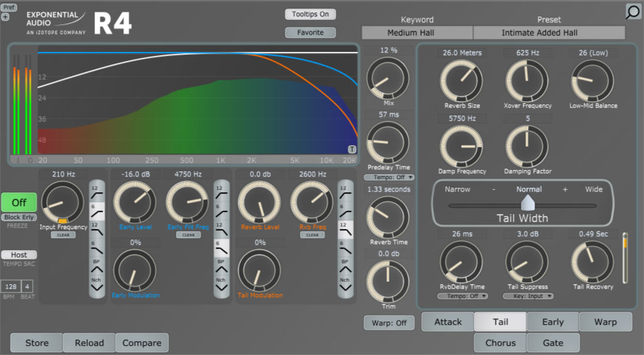The image size is (644, 355).
Task: Select BP band-pass shape in Input Frequency strip
Action: click(x=97, y=266)
